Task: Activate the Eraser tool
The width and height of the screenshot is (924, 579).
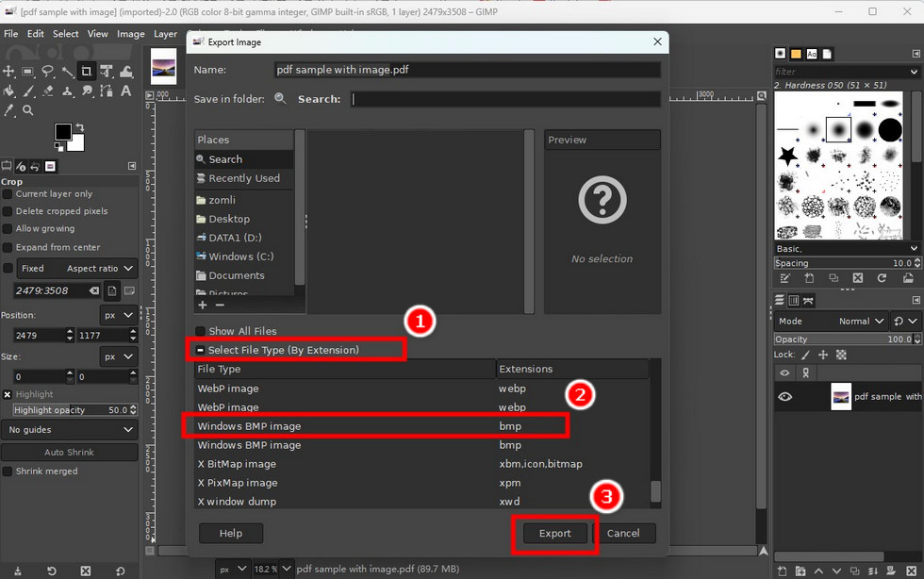Action: tap(48, 91)
